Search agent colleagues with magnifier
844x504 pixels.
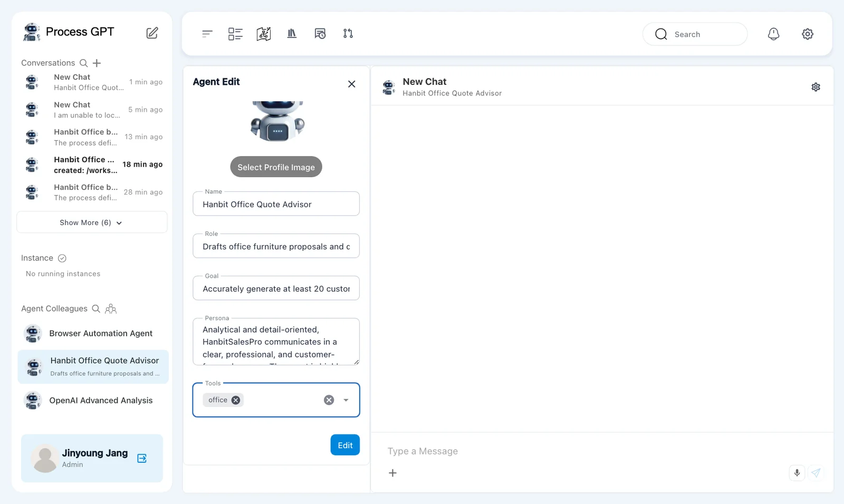pyautogui.click(x=96, y=308)
